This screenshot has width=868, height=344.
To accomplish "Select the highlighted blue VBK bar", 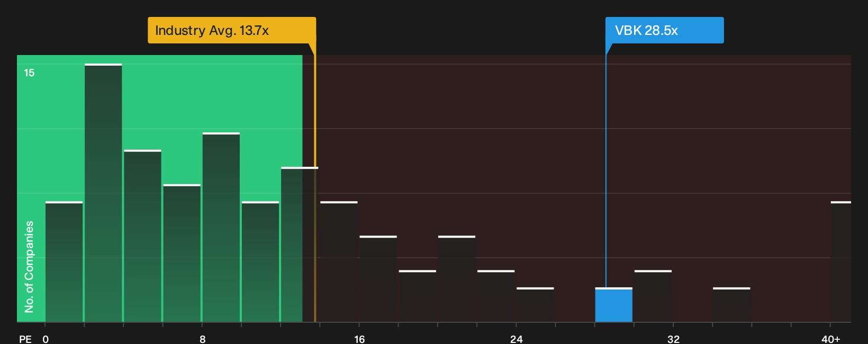I will coord(613,305).
